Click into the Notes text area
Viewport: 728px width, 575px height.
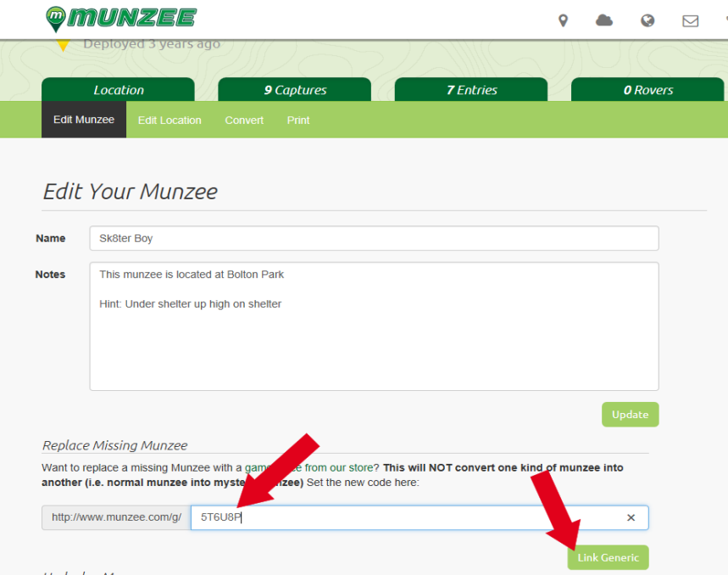[x=375, y=327]
